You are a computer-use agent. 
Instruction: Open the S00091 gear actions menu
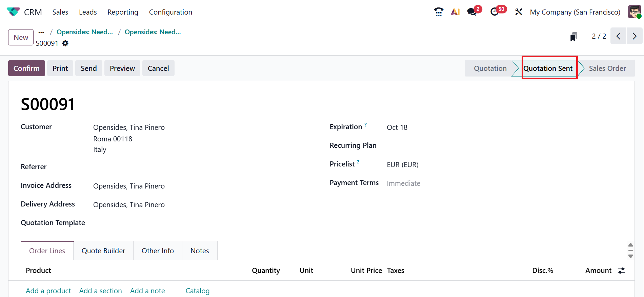65,43
